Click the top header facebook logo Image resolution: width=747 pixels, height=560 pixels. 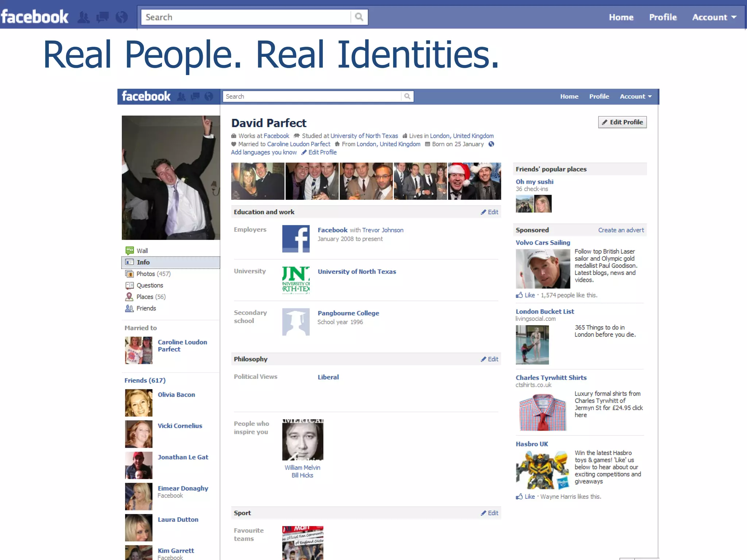pos(35,17)
